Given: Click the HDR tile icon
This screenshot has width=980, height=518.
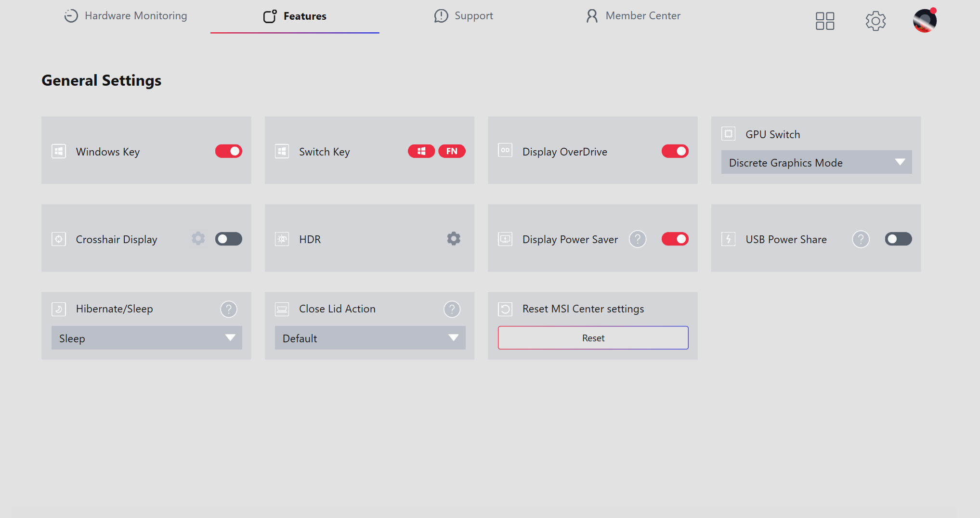Looking at the screenshot, I should pyautogui.click(x=282, y=239).
